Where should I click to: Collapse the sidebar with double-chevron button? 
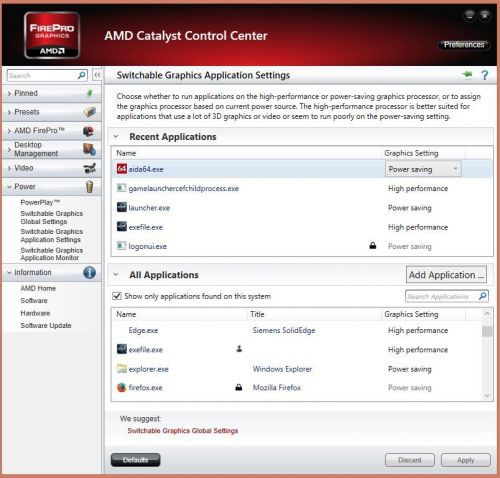point(97,75)
